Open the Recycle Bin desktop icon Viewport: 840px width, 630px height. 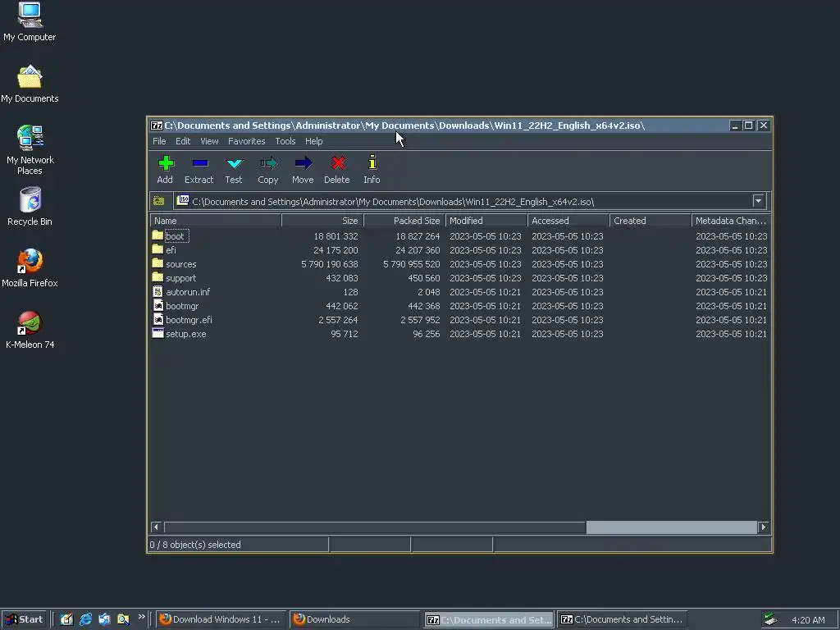coord(30,206)
